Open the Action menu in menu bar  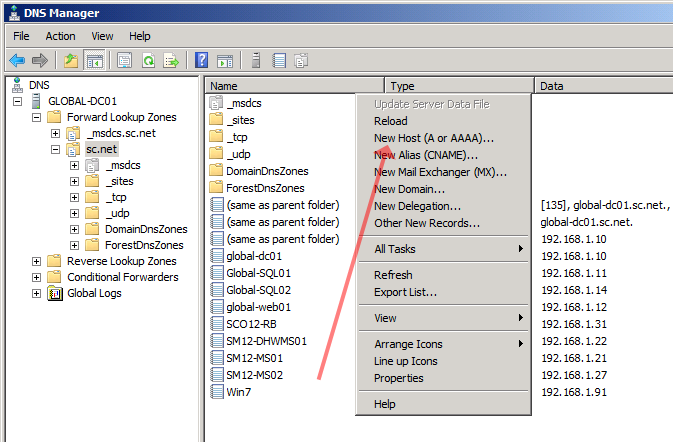coord(60,35)
